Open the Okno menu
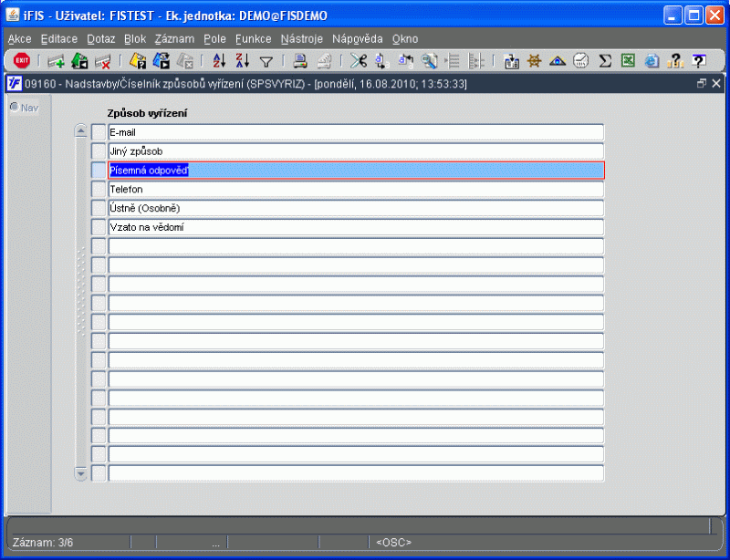 (405, 39)
